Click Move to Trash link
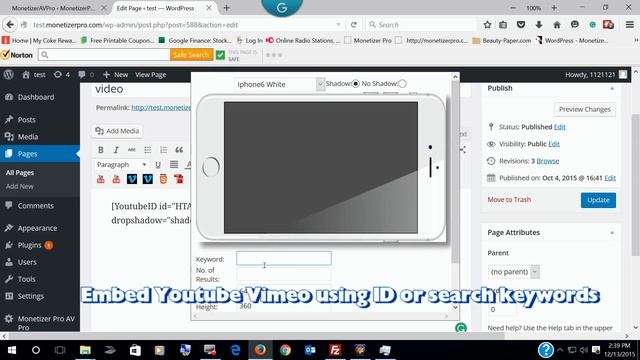The width and height of the screenshot is (640, 360). tap(509, 200)
